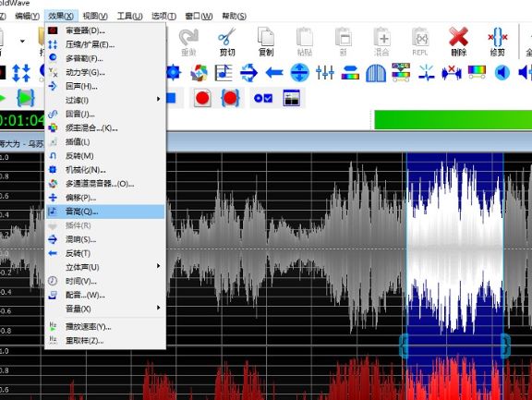Click the blue left-arrow reverse effect icon
Screen dimensions: 532x400
pos(274,73)
